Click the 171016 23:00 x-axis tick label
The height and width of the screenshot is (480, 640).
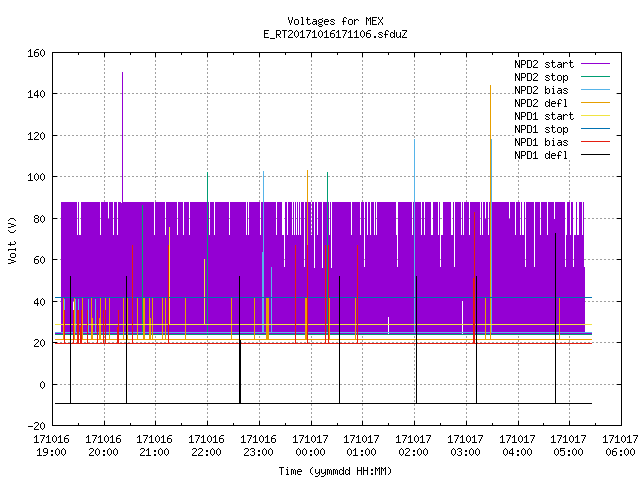(x=258, y=446)
